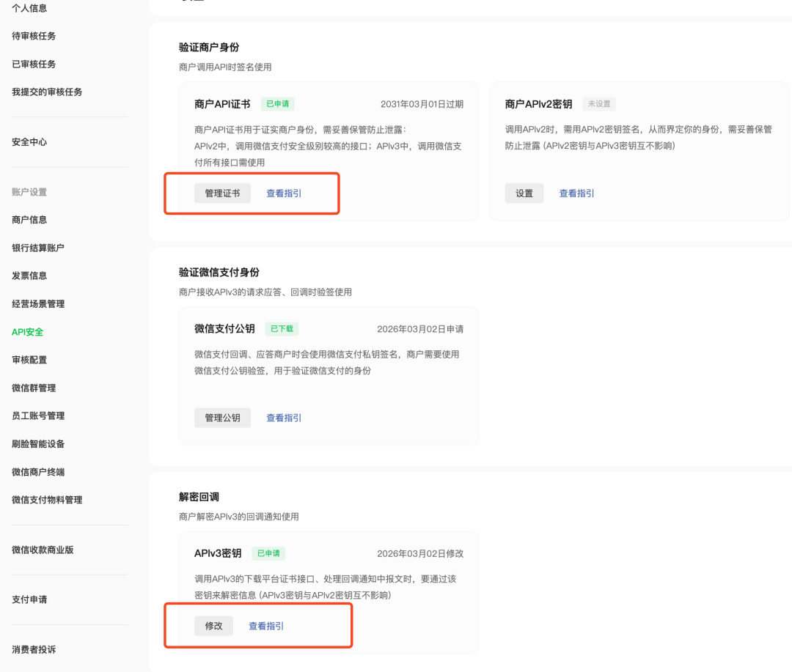Open 查看指引 link under 商户APIv2密钥
The width and height of the screenshot is (792, 672).
pos(577,193)
